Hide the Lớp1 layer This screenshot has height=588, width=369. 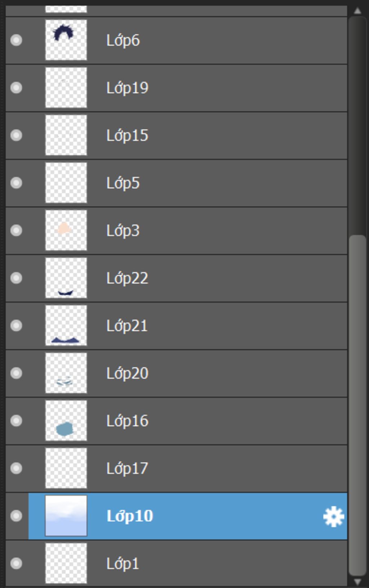tap(16, 563)
